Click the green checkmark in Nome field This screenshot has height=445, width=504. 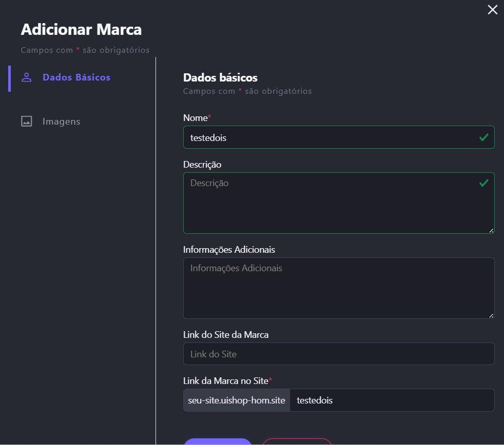pyautogui.click(x=483, y=137)
